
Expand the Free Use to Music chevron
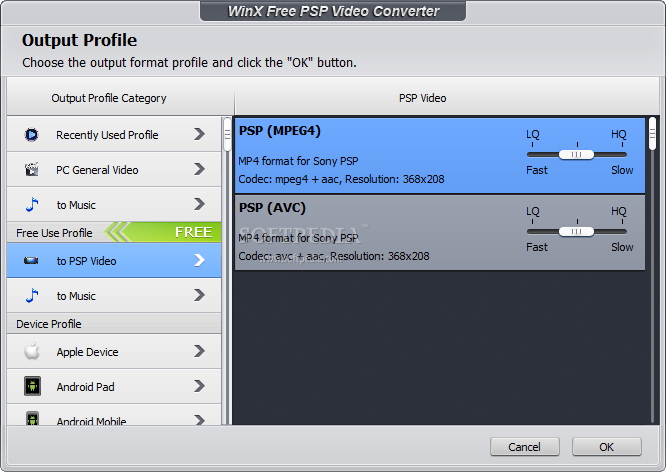(x=199, y=295)
